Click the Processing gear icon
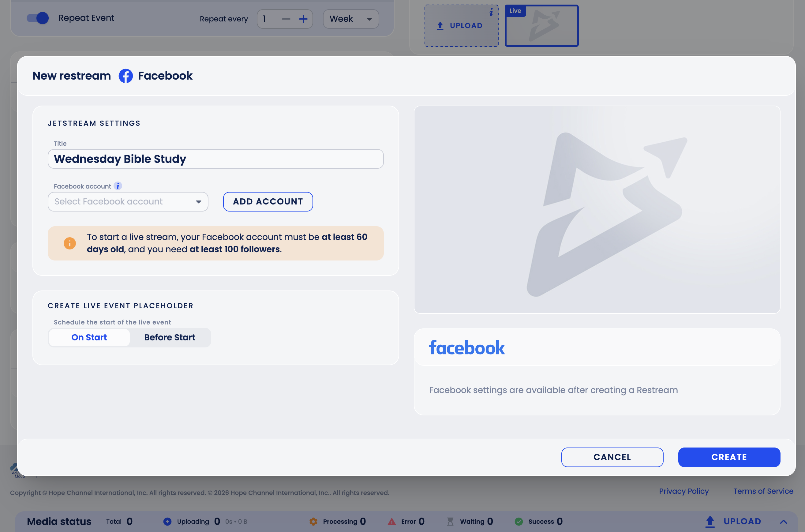 click(313, 522)
